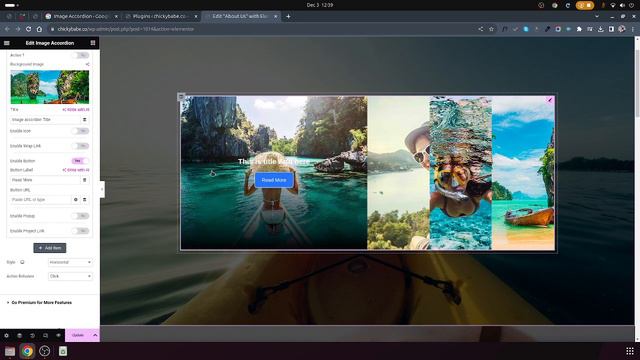
Task: Reload the browser page
Action: pos(29,29)
